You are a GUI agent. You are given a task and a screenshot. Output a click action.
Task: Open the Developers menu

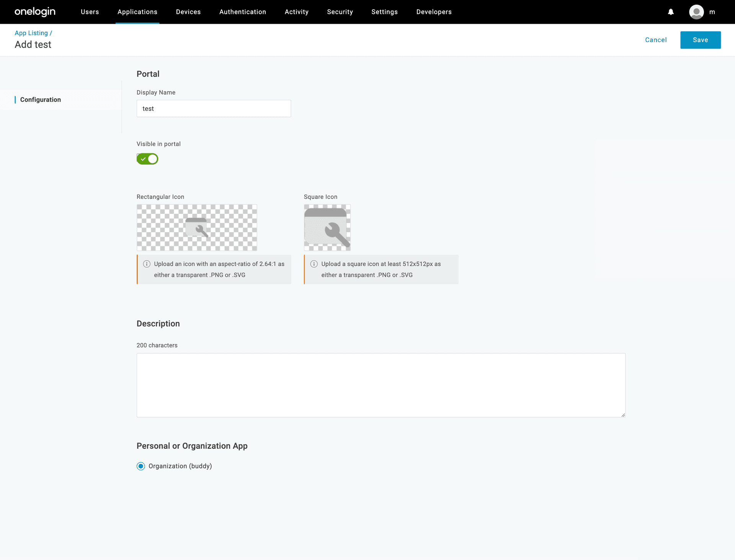(434, 12)
